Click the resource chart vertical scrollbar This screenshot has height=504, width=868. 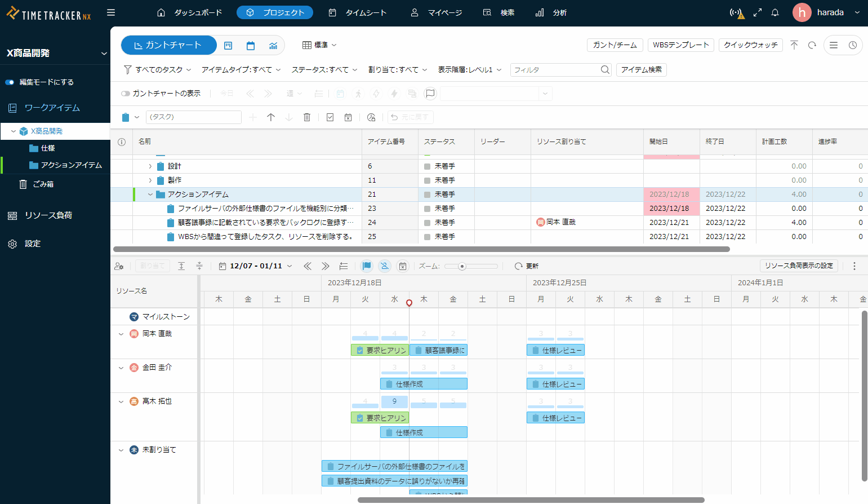point(864,396)
